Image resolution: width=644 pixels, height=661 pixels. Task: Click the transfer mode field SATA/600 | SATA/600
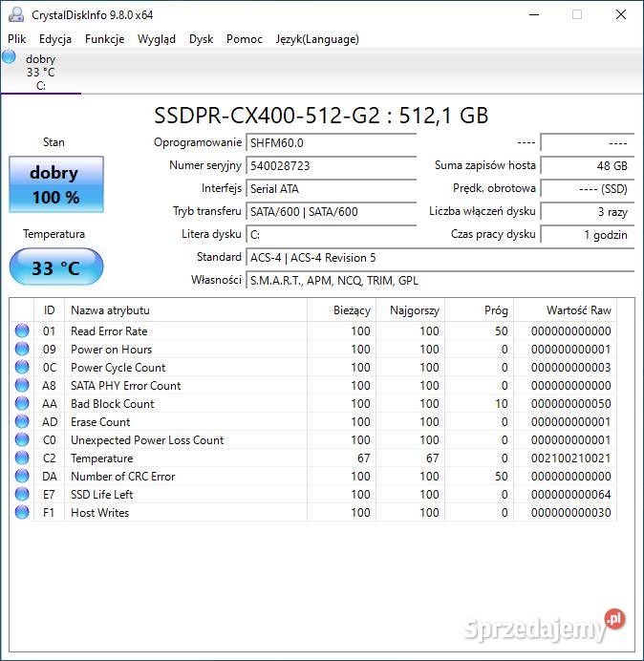331,211
